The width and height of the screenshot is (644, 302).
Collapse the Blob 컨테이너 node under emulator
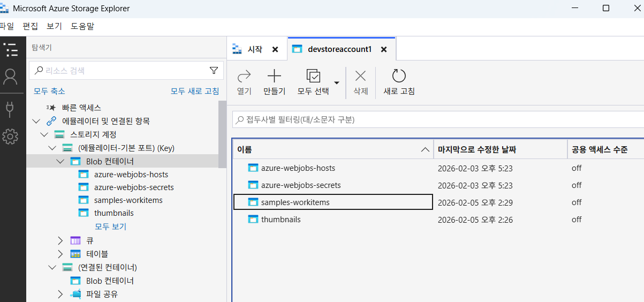pyautogui.click(x=60, y=161)
